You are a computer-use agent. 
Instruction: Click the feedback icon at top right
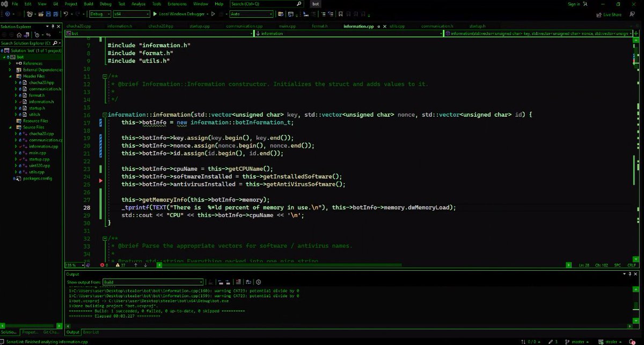(x=632, y=15)
